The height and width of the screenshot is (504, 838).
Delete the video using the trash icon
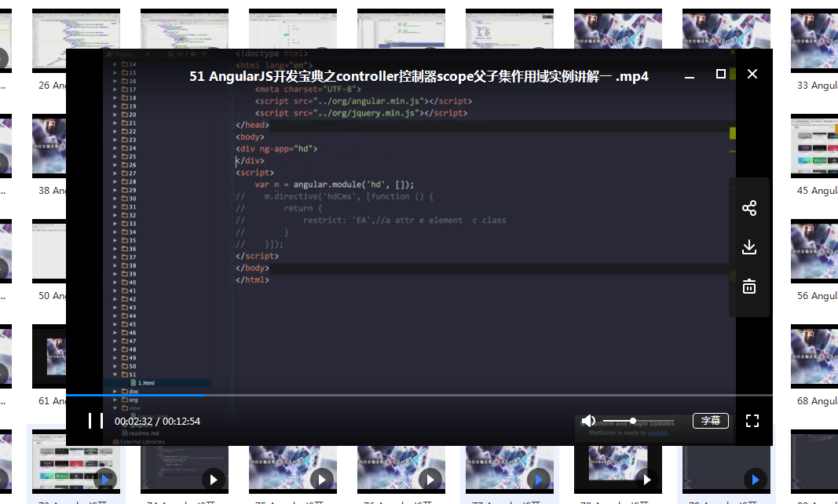749,287
